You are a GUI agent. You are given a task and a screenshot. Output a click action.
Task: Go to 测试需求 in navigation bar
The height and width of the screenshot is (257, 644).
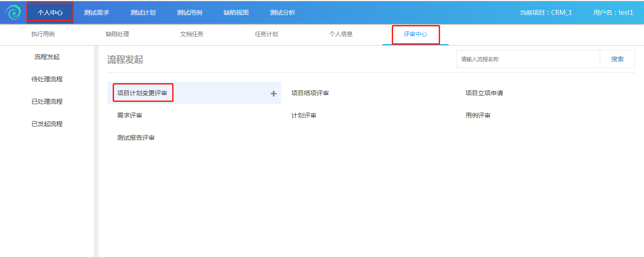[x=97, y=13]
